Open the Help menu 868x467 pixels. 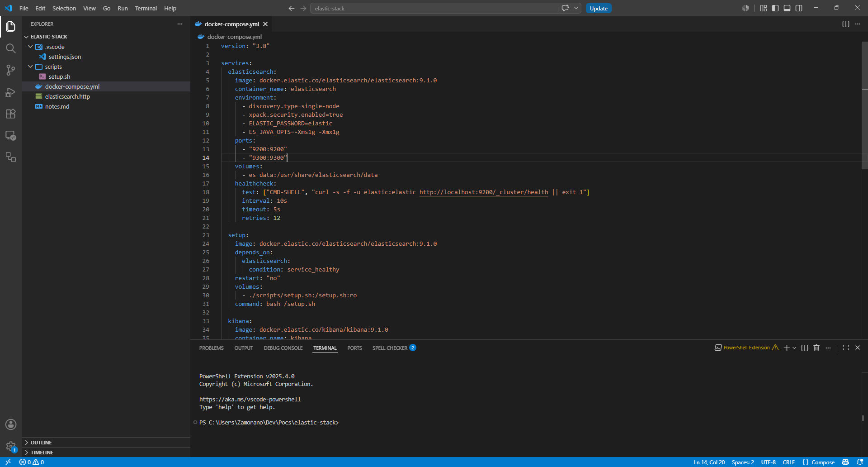pos(170,8)
